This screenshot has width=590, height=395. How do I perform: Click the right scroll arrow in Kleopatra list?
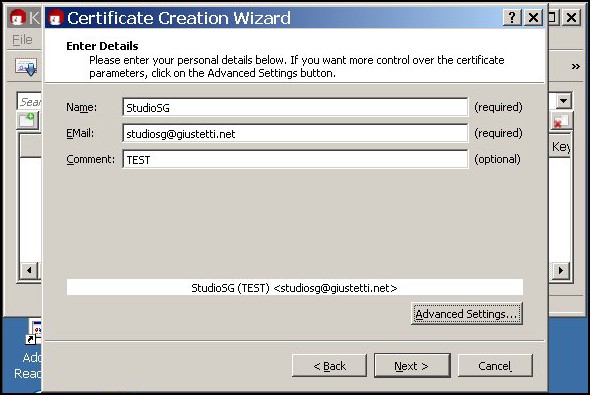(x=561, y=270)
